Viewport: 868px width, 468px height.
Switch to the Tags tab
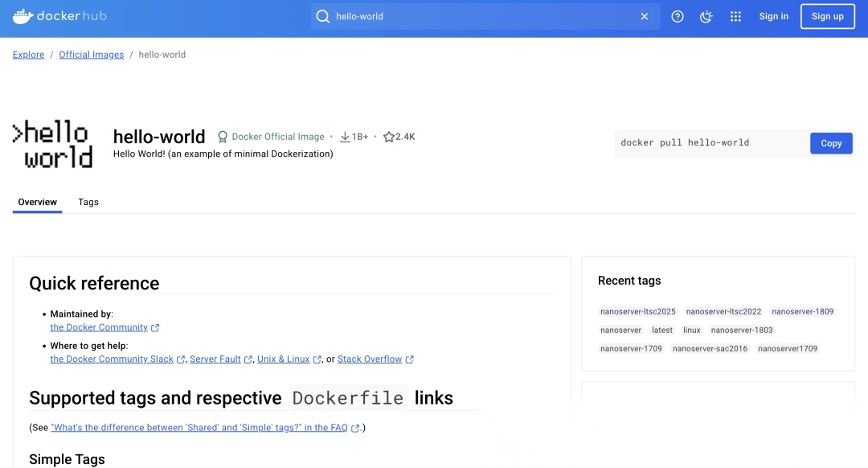tap(88, 202)
